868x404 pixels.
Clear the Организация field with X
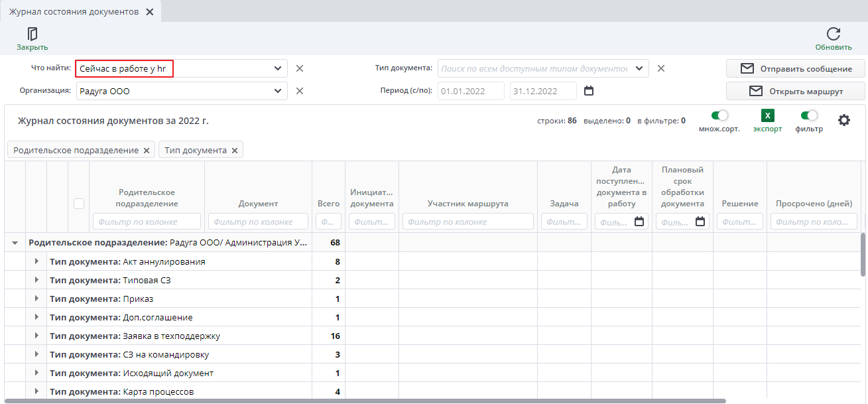click(299, 91)
